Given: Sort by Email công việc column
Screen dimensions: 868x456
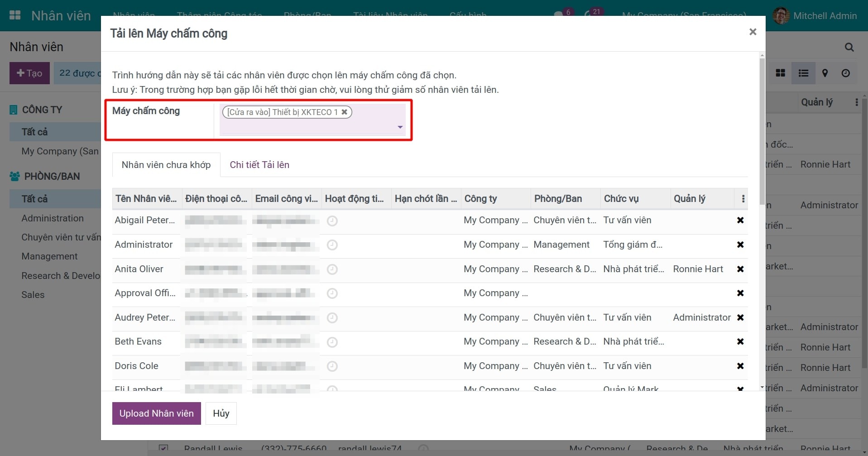Looking at the screenshot, I should pyautogui.click(x=286, y=199).
